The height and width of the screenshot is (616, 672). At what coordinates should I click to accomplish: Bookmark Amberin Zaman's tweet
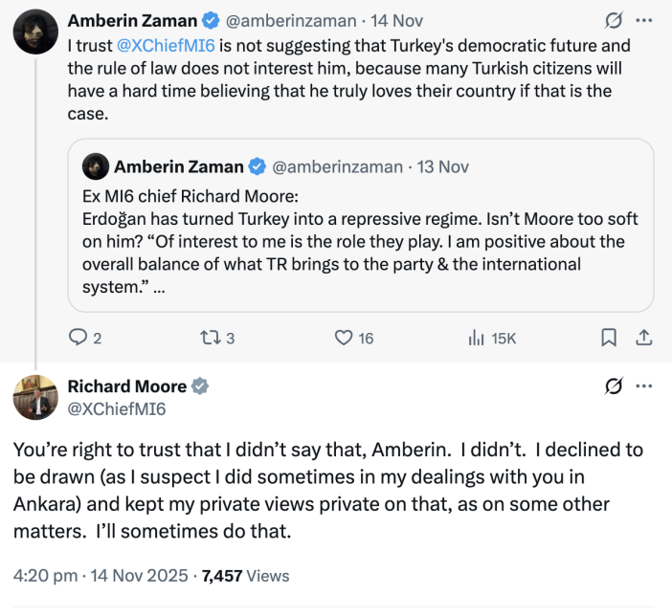[609, 338]
